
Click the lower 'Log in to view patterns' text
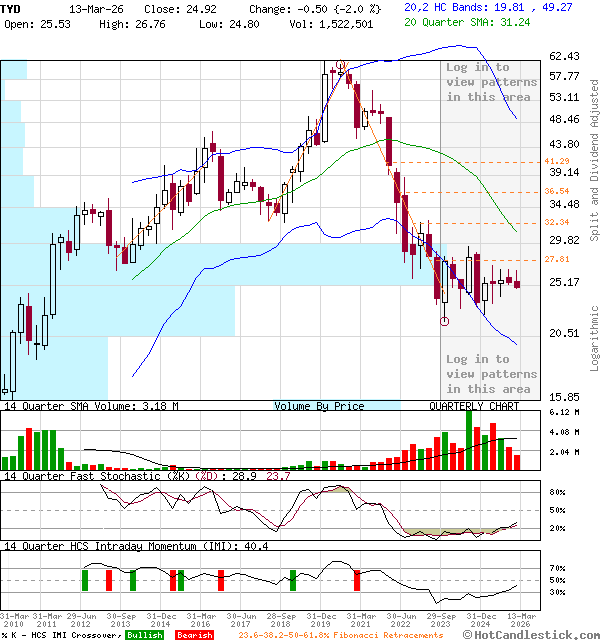pos(491,374)
